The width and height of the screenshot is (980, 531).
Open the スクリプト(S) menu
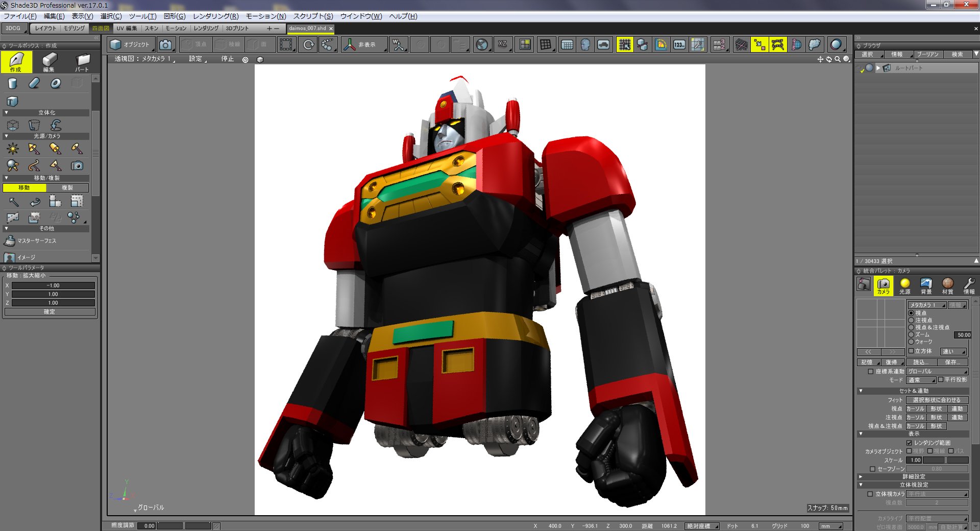(313, 16)
